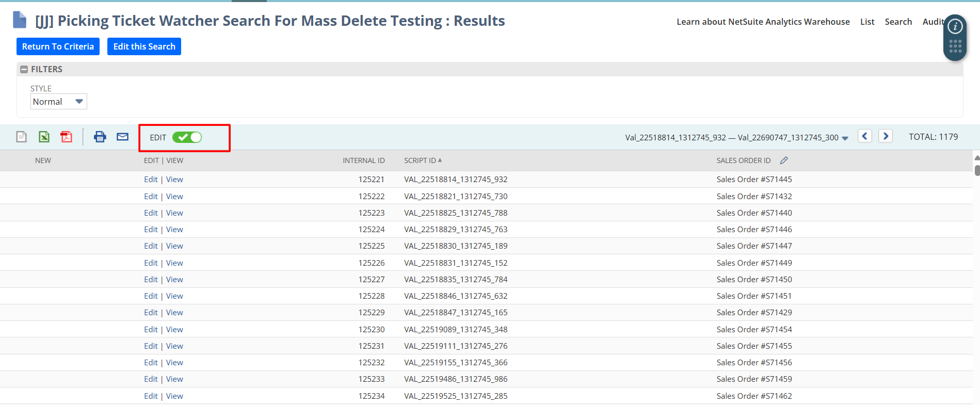Click the vertical scrollbar thumb

pos(976,170)
